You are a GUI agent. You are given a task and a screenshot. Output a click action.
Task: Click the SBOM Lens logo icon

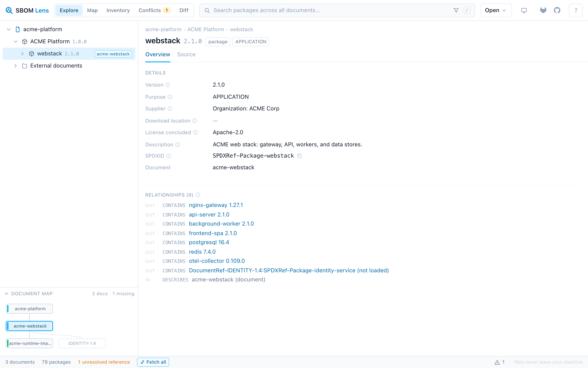pos(9,10)
